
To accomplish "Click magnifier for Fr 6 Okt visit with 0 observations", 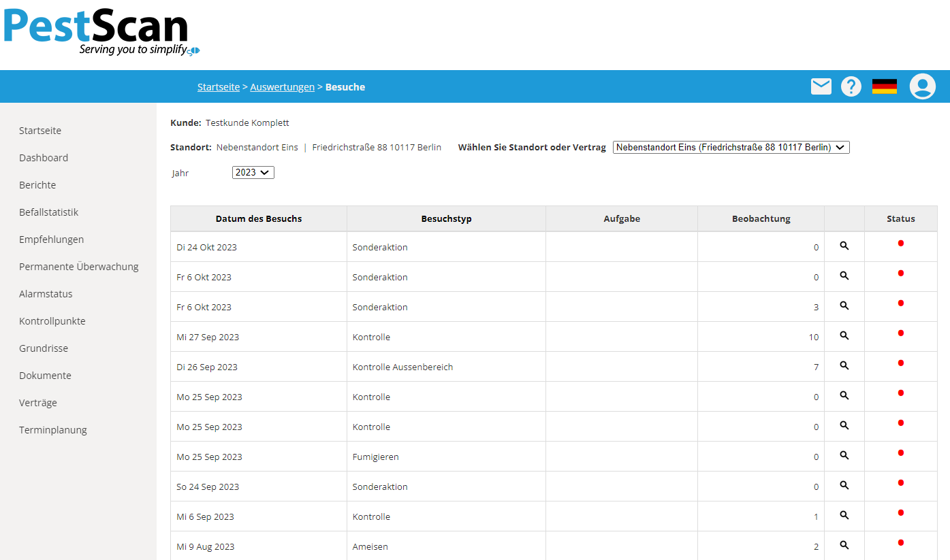I will 844,276.
